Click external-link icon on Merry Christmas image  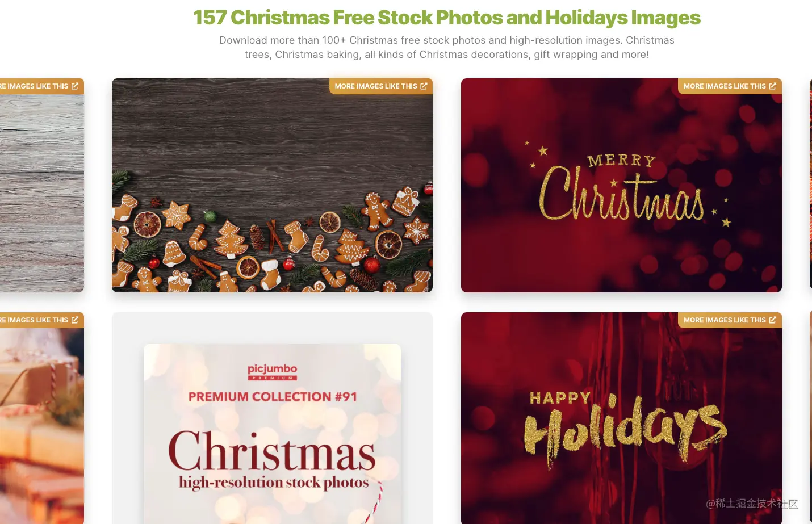click(772, 86)
